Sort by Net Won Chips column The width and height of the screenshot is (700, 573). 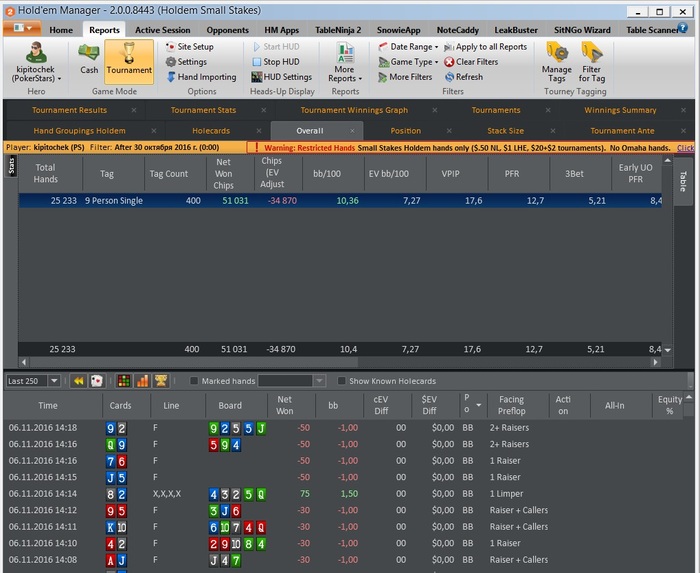[223, 174]
